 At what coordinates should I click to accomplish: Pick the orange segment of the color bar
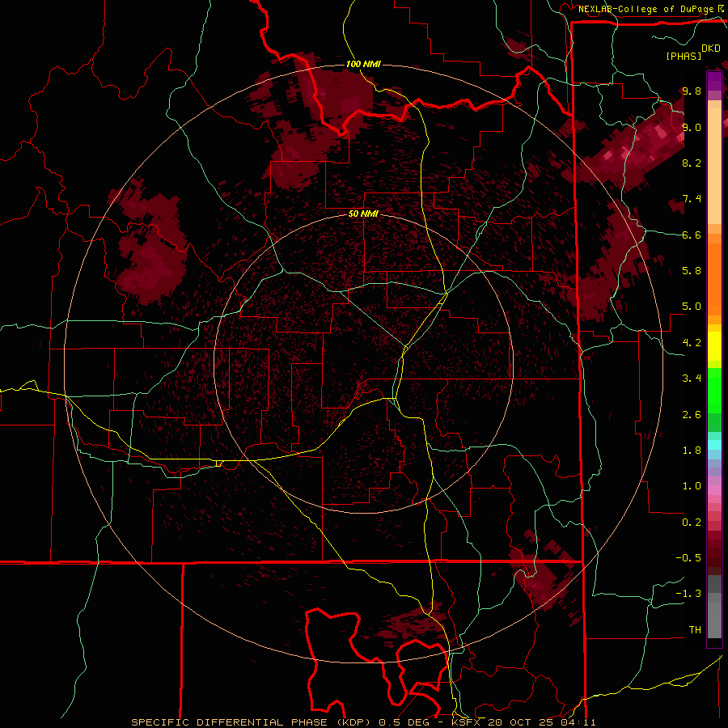(714, 278)
